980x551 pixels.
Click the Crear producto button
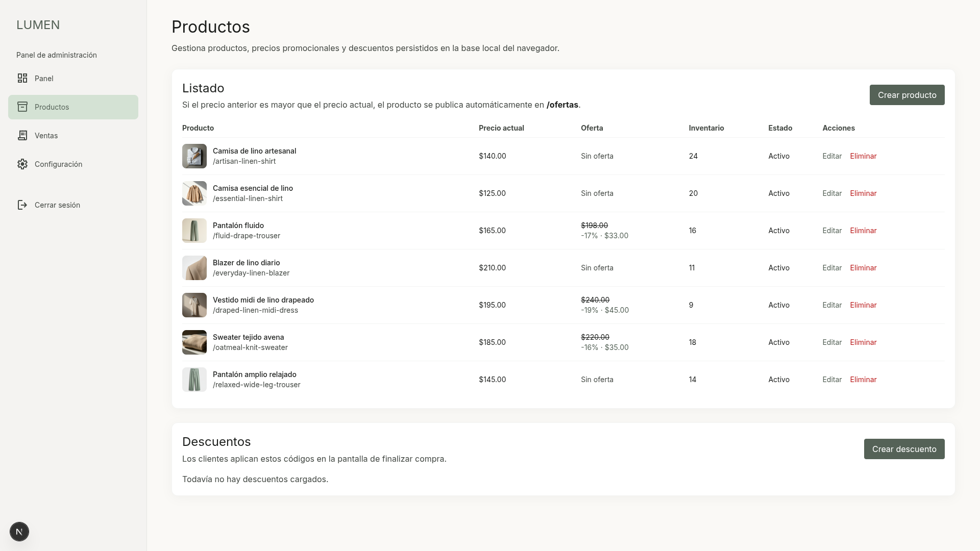pyautogui.click(x=907, y=95)
